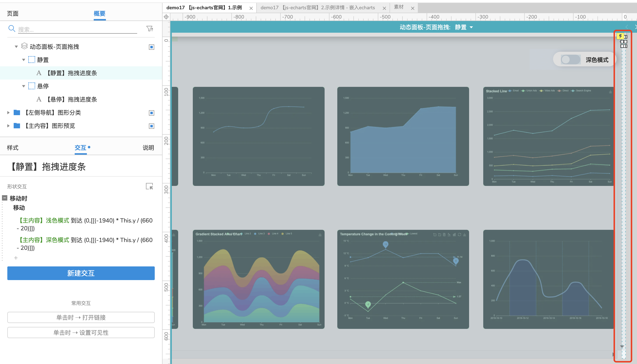Screen dimensions: 637x364
Task: Click the scrollbar down arrow on canvas
Action: click(622, 346)
